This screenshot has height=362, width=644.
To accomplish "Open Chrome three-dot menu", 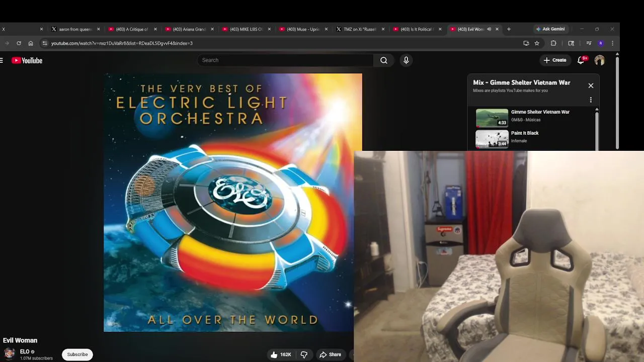I will click(x=612, y=43).
